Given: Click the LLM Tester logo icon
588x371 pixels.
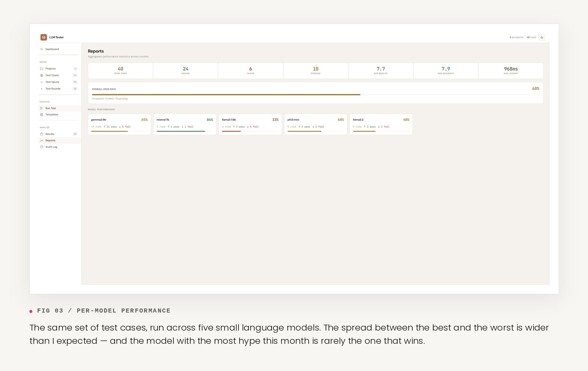Looking at the screenshot, I should pyautogui.click(x=44, y=37).
